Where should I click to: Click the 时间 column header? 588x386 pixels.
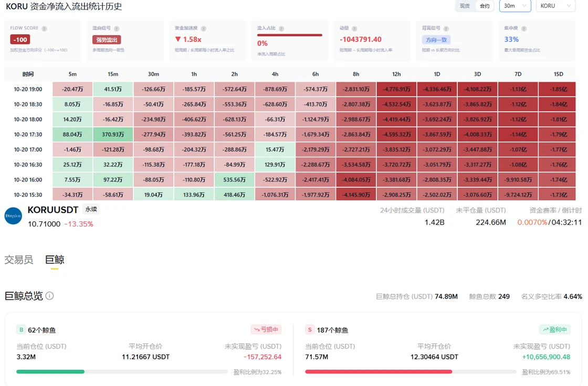coord(28,74)
